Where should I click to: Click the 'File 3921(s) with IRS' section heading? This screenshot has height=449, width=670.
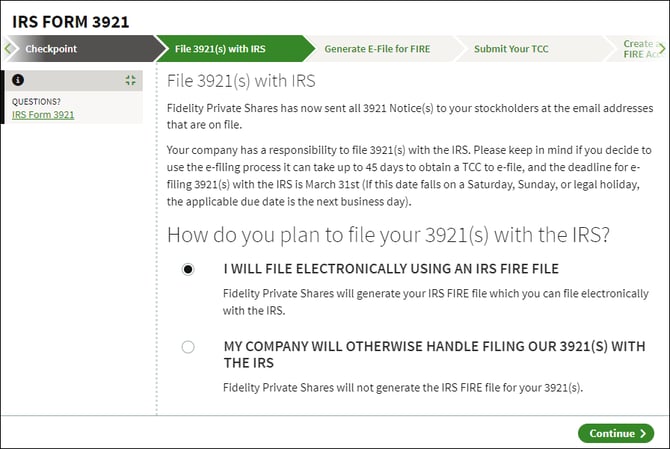pyautogui.click(x=241, y=81)
